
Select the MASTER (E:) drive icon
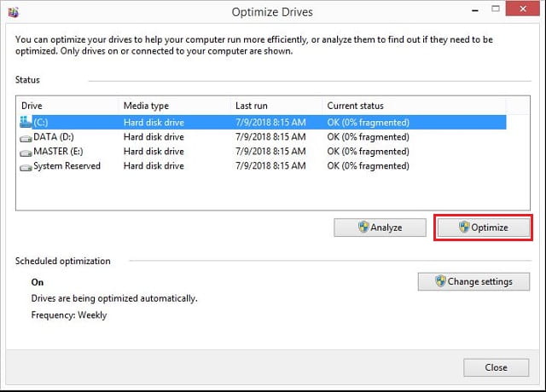coord(26,153)
